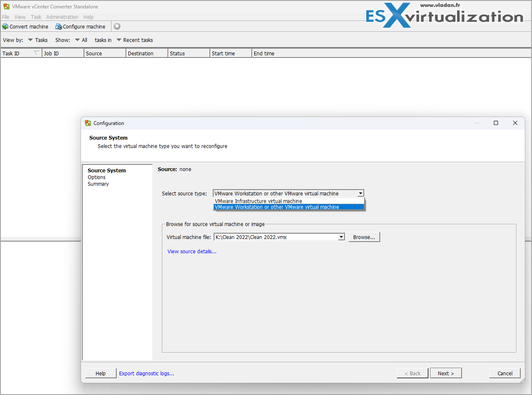The height and width of the screenshot is (395, 532).
Task: Click the stop task icon in the toolbar
Action: 117,26
